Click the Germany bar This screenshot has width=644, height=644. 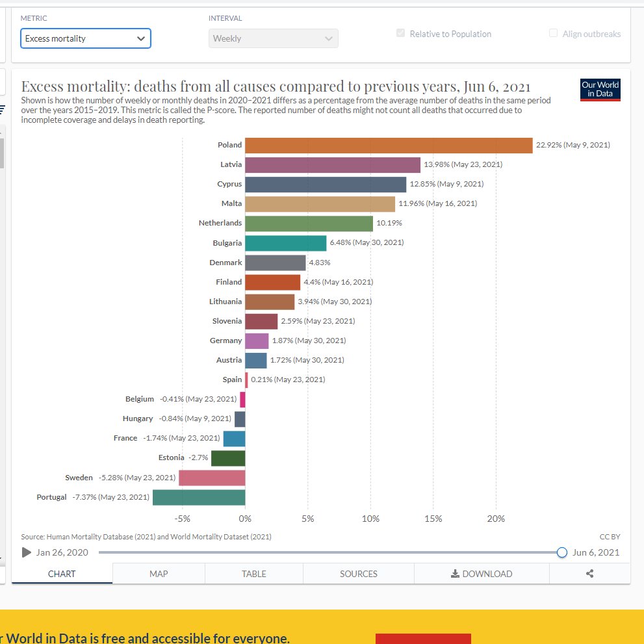pyautogui.click(x=257, y=341)
